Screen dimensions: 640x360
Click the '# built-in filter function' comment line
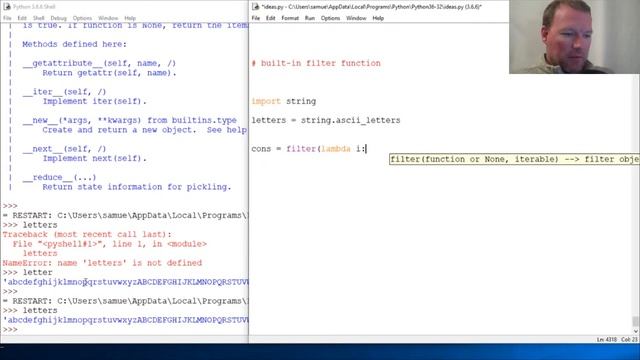pyautogui.click(x=316, y=63)
